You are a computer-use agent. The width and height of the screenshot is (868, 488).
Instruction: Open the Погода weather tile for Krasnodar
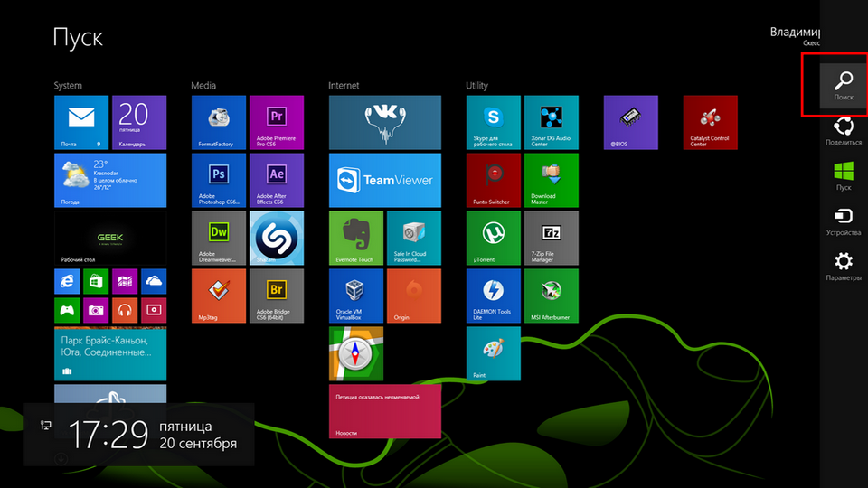coord(110,181)
